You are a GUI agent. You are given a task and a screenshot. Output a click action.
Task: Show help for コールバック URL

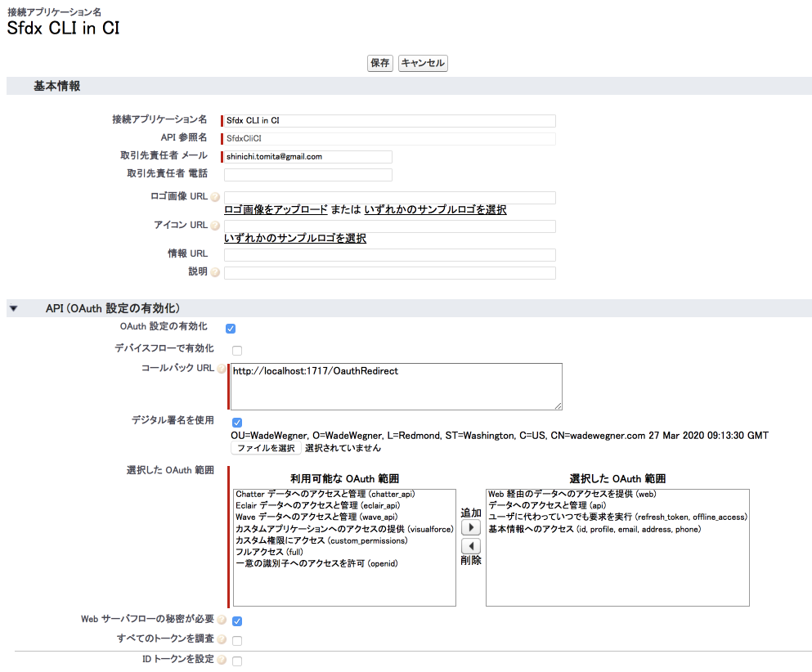coord(222,370)
